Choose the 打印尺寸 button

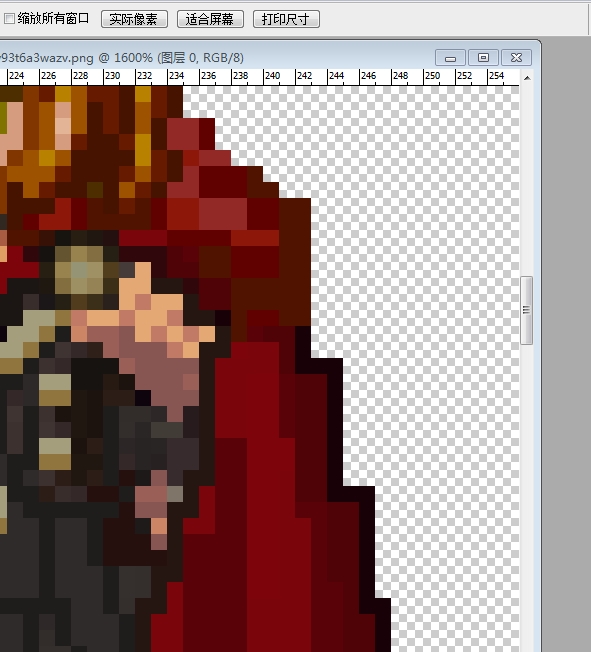[x=286, y=19]
